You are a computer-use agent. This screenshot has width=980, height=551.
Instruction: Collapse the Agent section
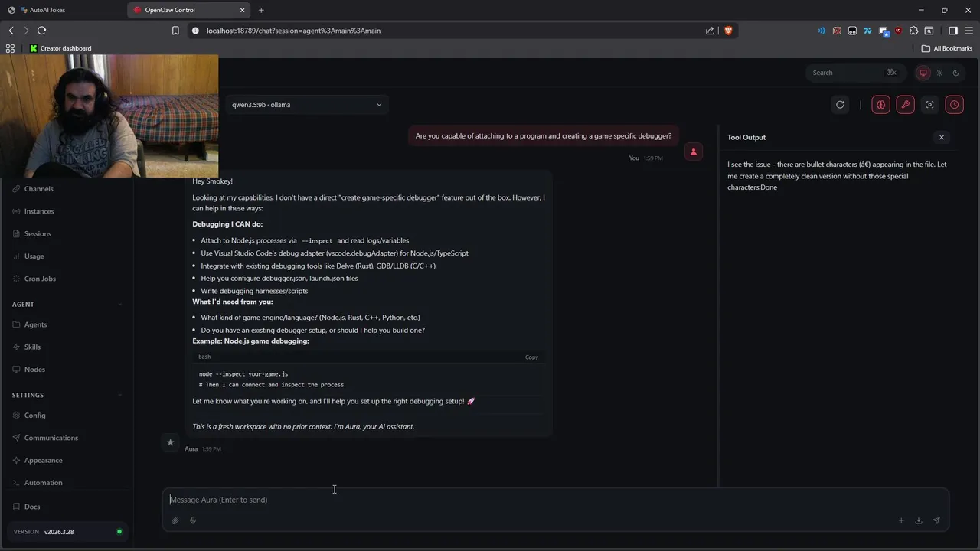(120, 305)
